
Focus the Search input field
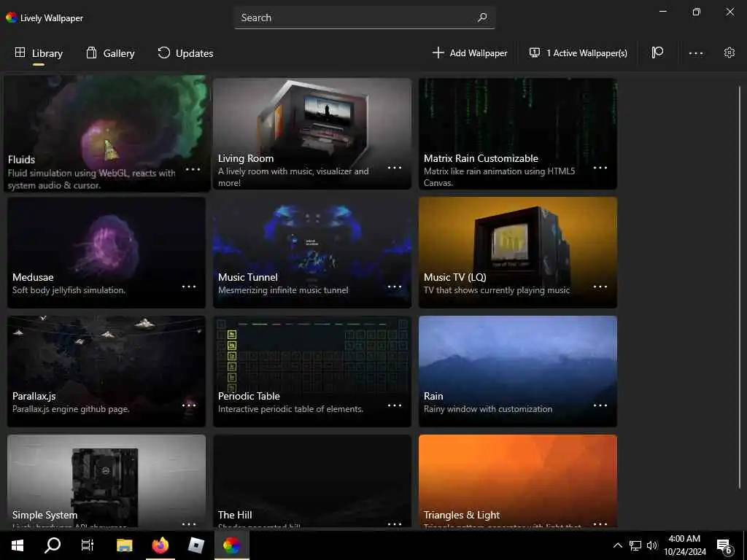coord(365,17)
